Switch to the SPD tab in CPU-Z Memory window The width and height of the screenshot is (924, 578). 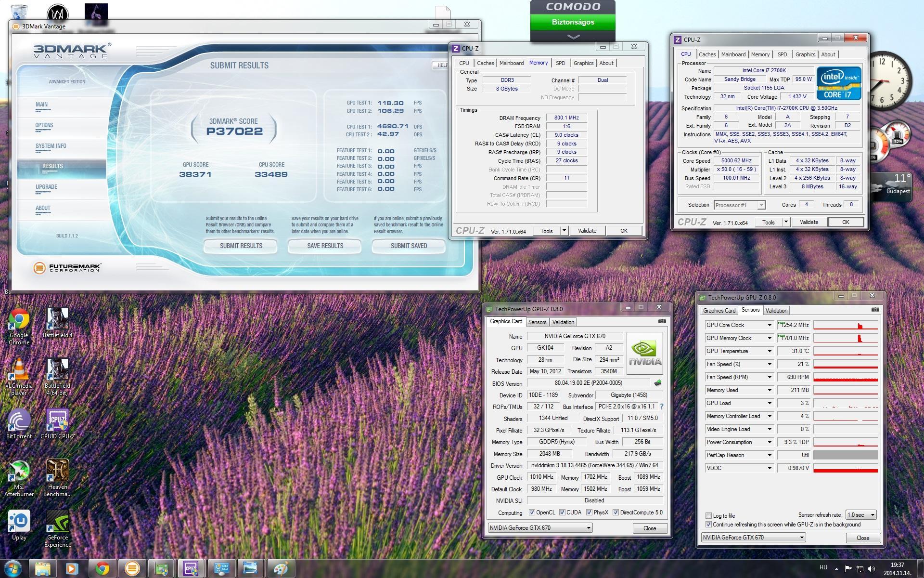pos(560,63)
